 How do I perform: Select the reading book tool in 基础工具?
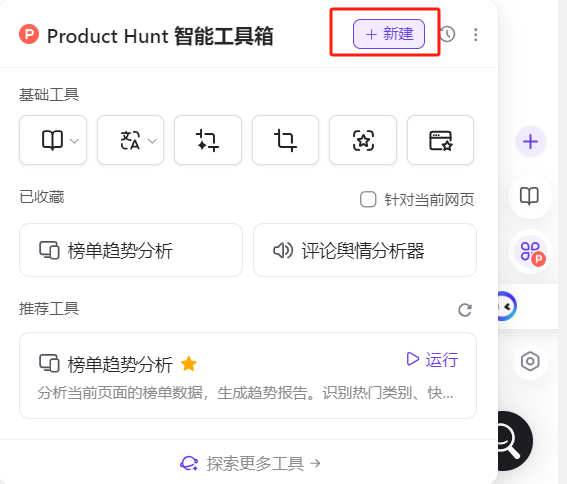point(52,140)
